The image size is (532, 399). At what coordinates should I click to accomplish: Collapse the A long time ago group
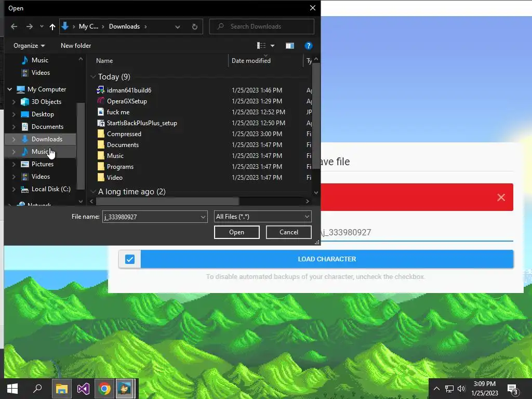coord(93,192)
